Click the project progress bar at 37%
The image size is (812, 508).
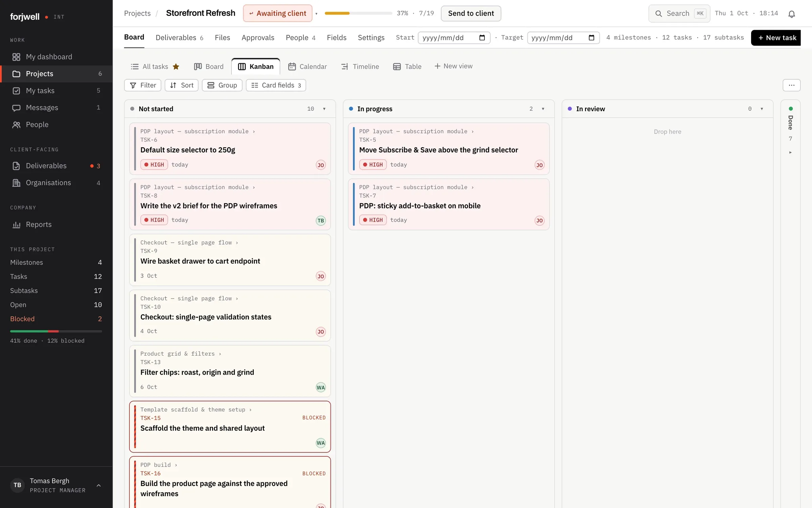click(358, 13)
